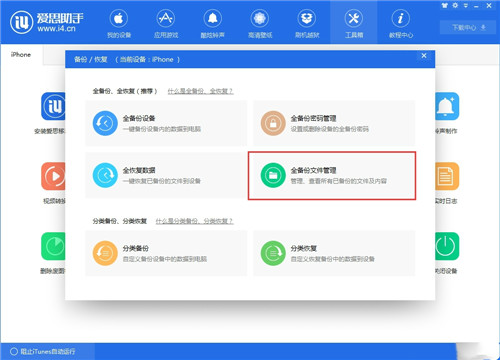Click the www.i4.cn website text
The width and height of the screenshot is (500, 360).
click(56, 29)
